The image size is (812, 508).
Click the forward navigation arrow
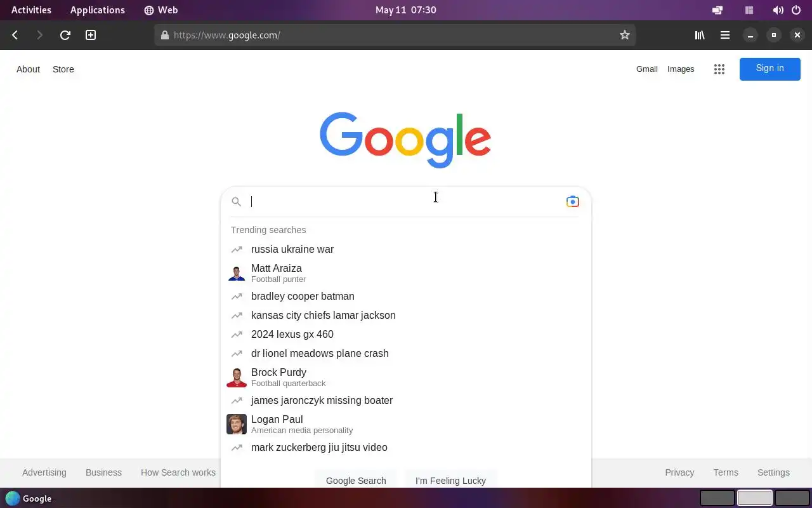point(39,35)
